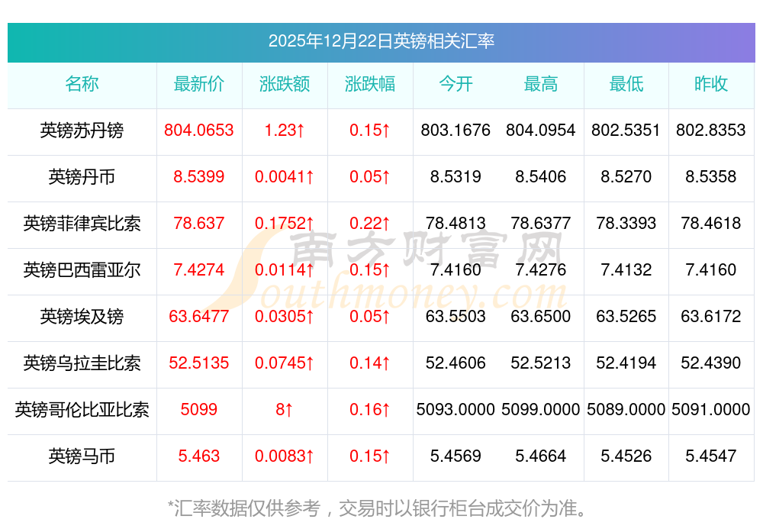Click change amount 1.23↑

pyautogui.click(x=284, y=131)
